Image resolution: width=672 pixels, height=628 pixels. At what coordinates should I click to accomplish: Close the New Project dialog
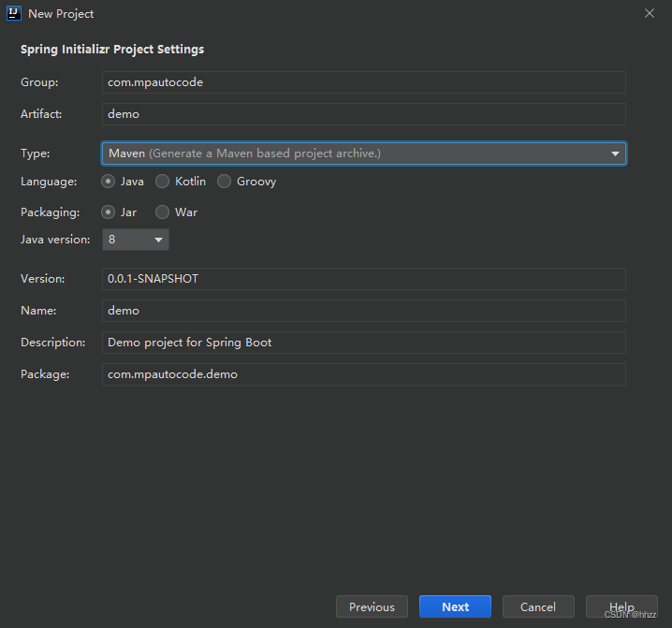coord(650,13)
